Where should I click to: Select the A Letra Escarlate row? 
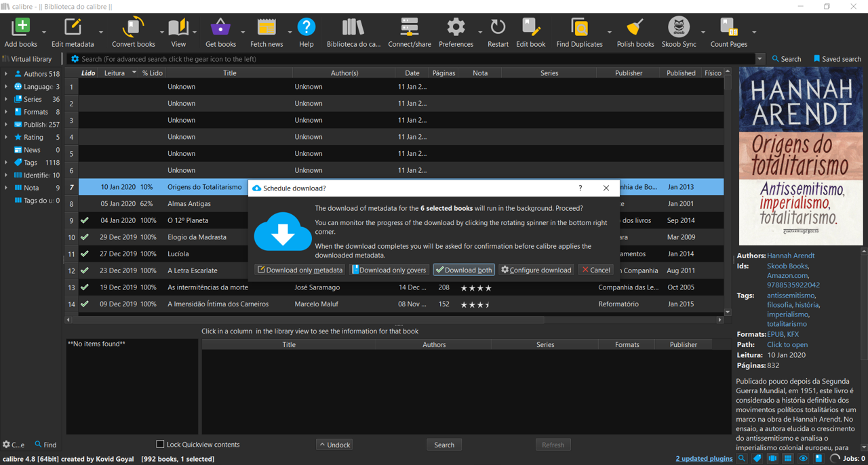[x=395, y=270]
